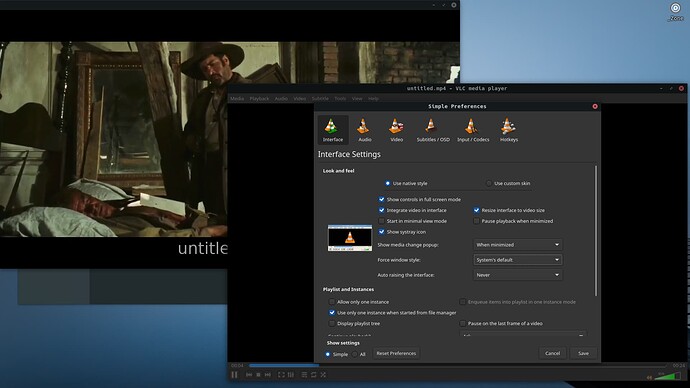Open the Audio menu in menu bar
Viewport: 690px width, 388px height.
point(281,99)
